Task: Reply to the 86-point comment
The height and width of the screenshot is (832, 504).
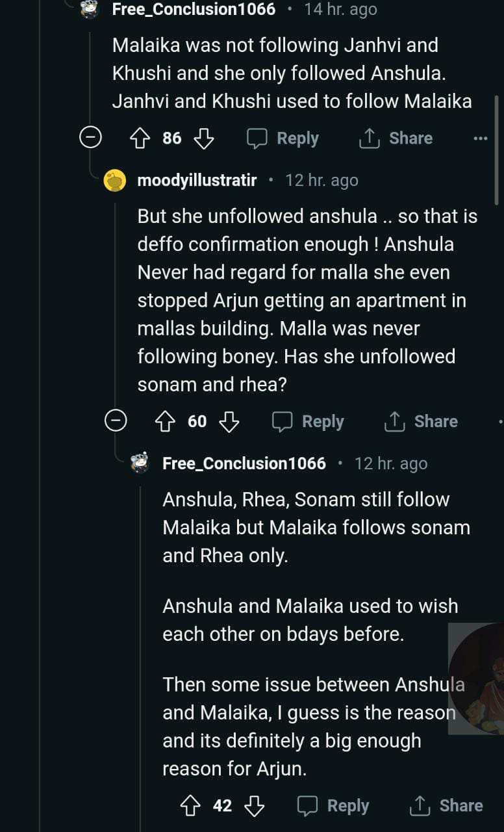Action: tap(283, 138)
